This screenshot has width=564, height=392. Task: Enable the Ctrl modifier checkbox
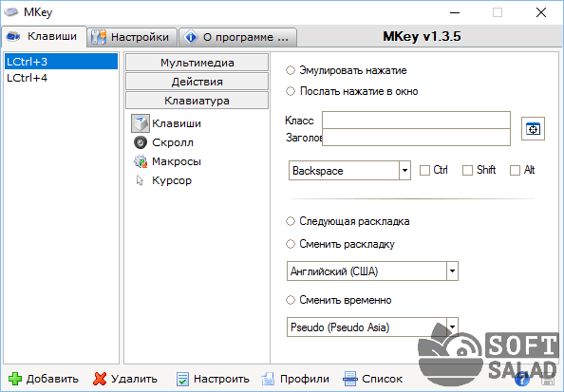(424, 170)
